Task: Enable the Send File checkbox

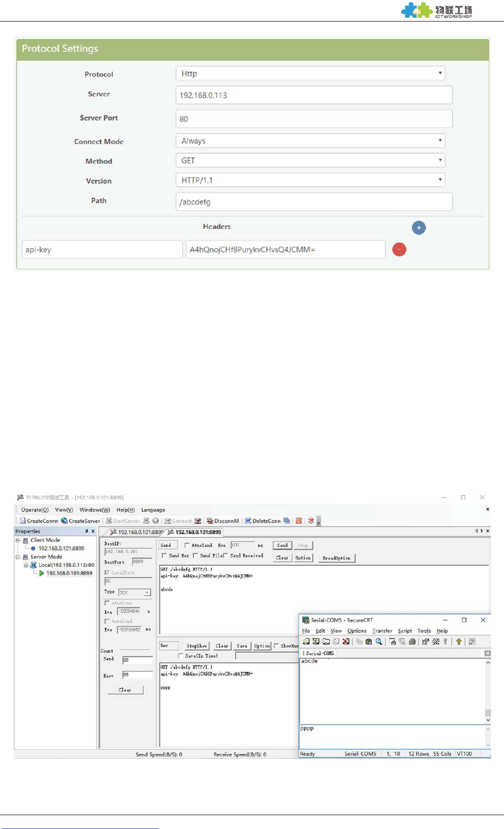Action: (x=195, y=555)
